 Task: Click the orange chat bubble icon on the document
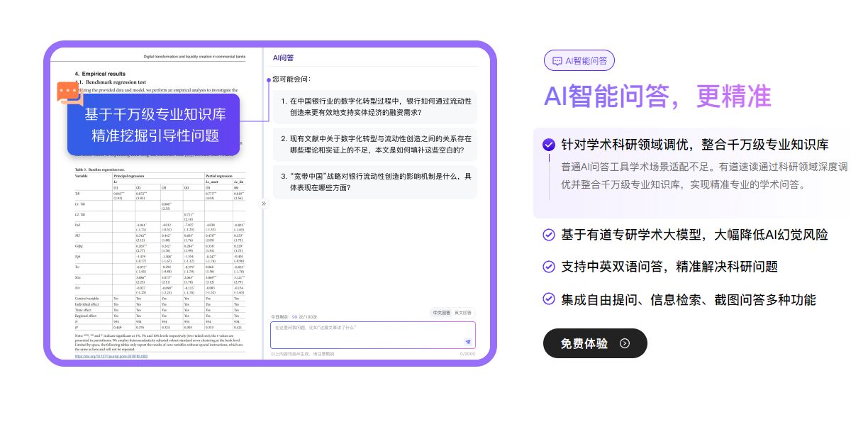(x=68, y=92)
